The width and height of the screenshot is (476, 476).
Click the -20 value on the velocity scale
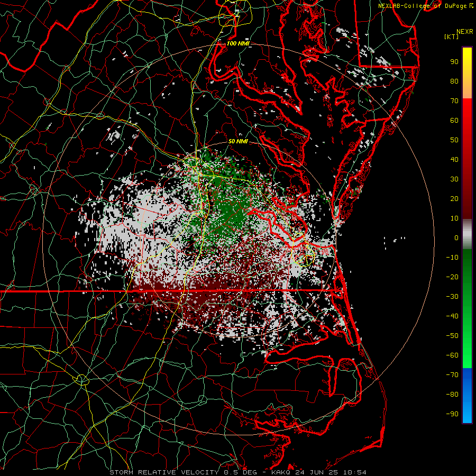tap(452, 277)
